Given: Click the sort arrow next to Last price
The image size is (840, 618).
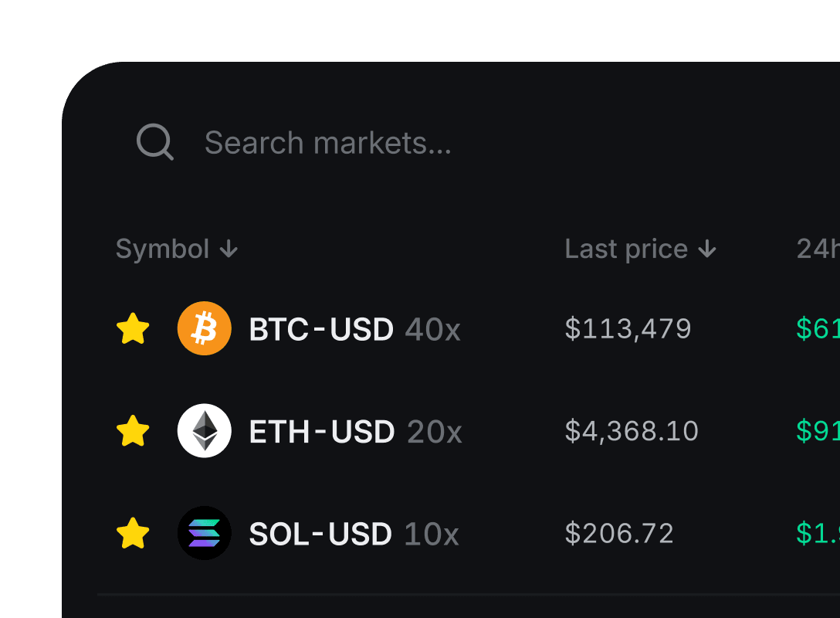Looking at the screenshot, I should (x=706, y=249).
